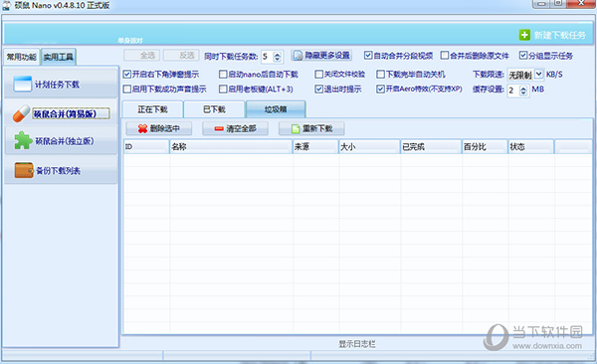The height and width of the screenshot is (364, 597).
Task: Open the 正在下载 tab
Action: tap(152, 109)
